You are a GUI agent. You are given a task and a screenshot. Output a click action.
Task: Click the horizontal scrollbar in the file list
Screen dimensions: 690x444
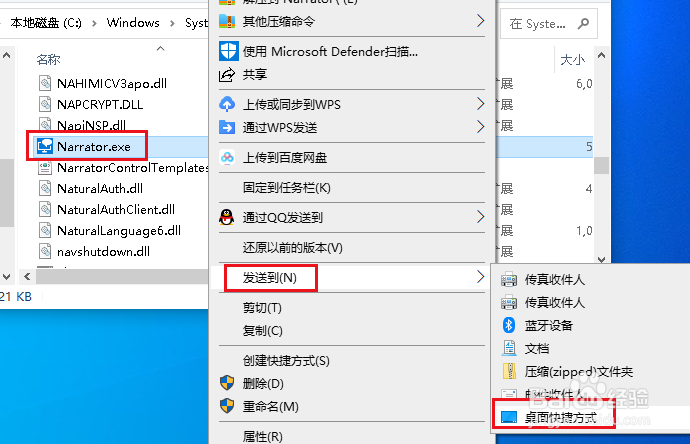[x=122, y=277]
